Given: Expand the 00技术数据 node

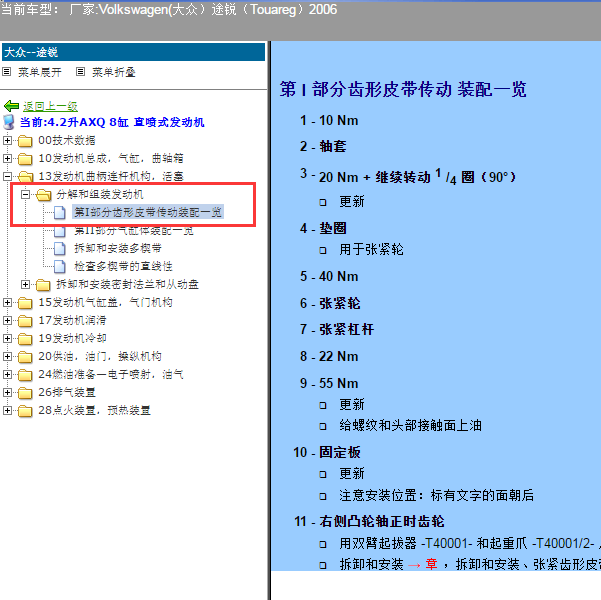Looking at the screenshot, I should click(x=7, y=140).
